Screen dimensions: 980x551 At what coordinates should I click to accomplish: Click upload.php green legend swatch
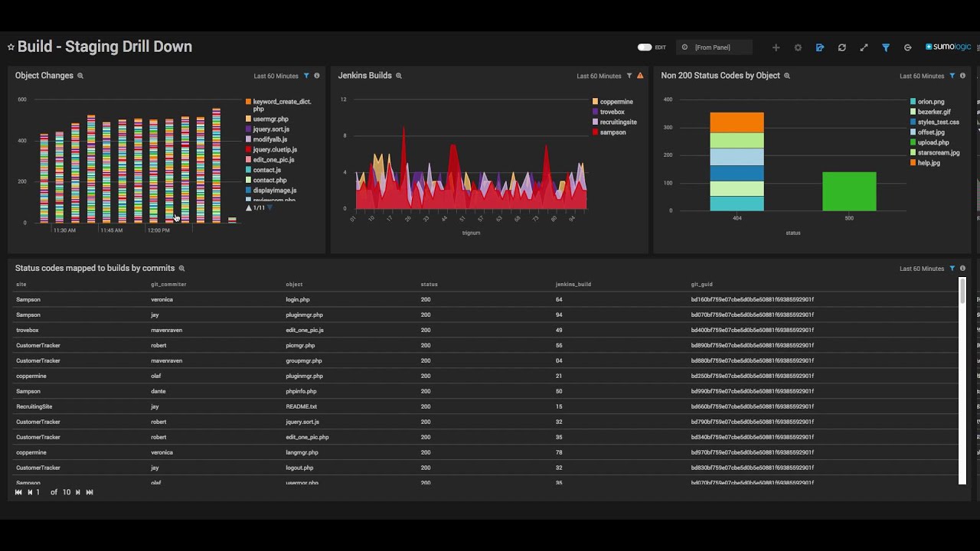point(913,142)
